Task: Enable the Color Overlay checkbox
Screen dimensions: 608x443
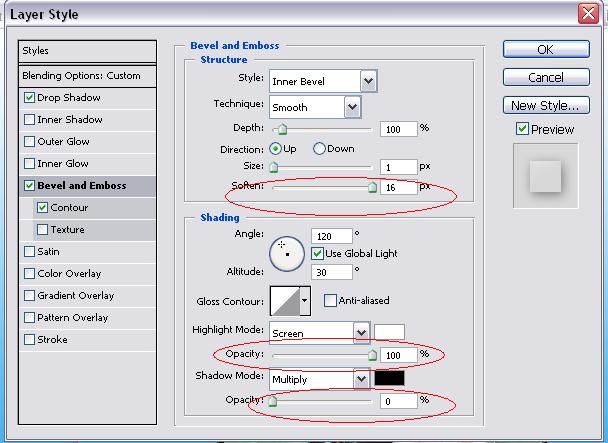Action: click(x=29, y=273)
